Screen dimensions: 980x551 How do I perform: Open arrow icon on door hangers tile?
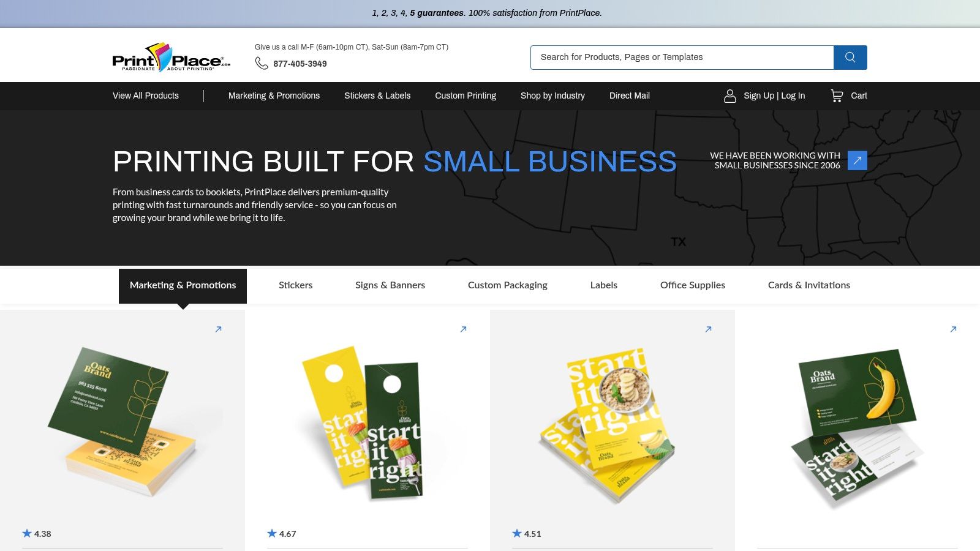pyautogui.click(x=463, y=329)
